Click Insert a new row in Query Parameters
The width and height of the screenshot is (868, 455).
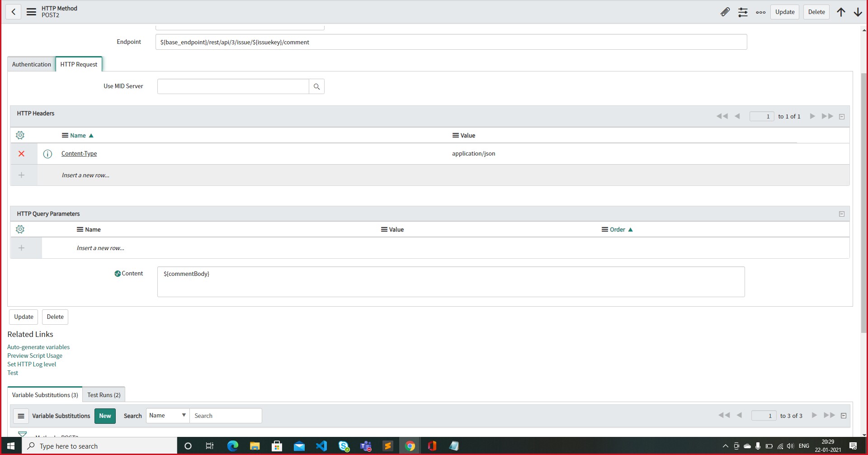click(100, 248)
